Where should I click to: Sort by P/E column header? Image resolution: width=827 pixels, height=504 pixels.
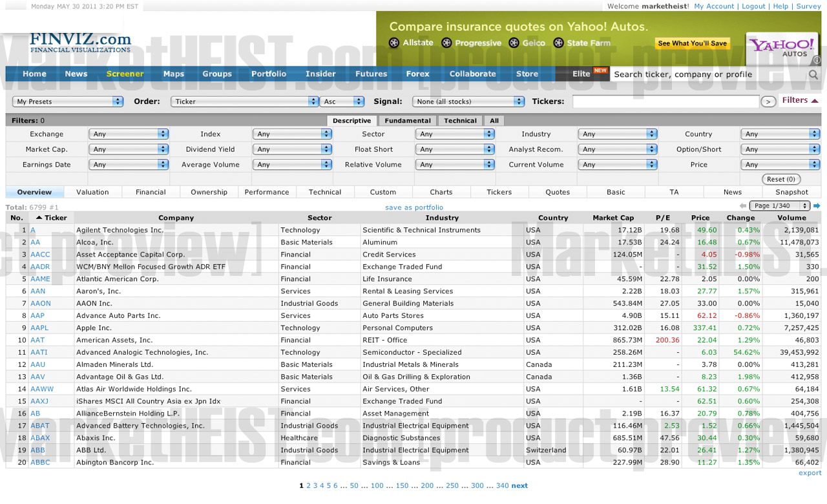pyautogui.click(x=663, y=218)
